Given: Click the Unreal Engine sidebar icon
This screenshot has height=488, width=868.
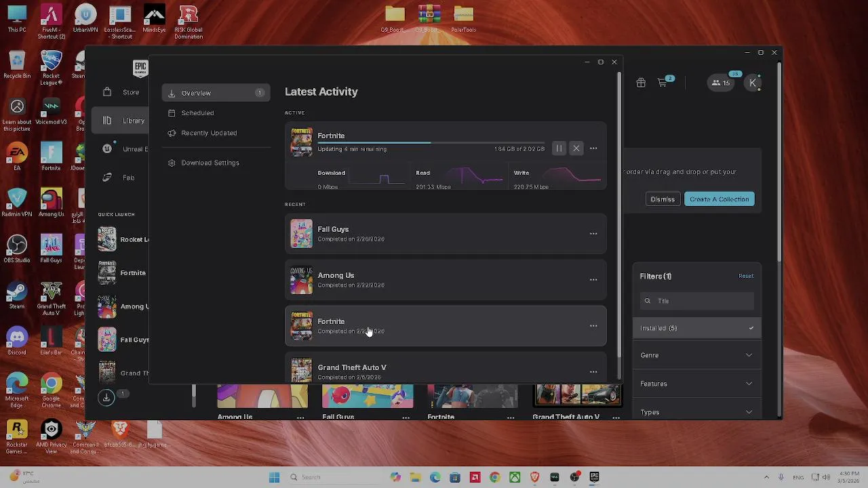Looking at the screenshot, I should click(107, 149).
